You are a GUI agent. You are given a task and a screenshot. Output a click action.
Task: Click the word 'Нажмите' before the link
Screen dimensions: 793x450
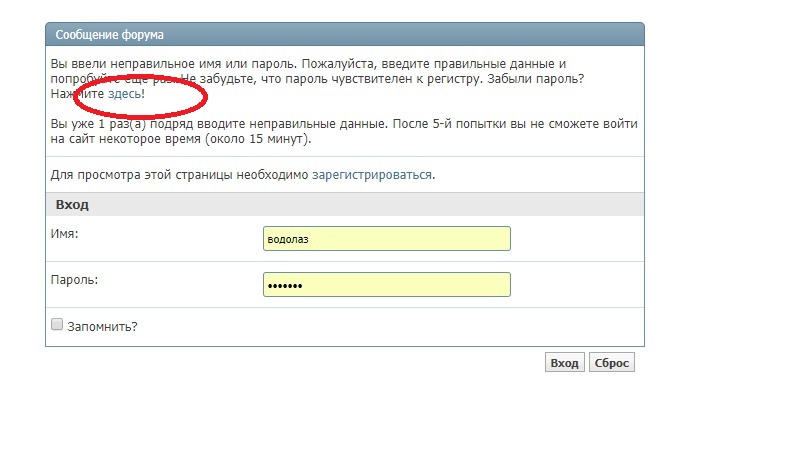[77, 93]
